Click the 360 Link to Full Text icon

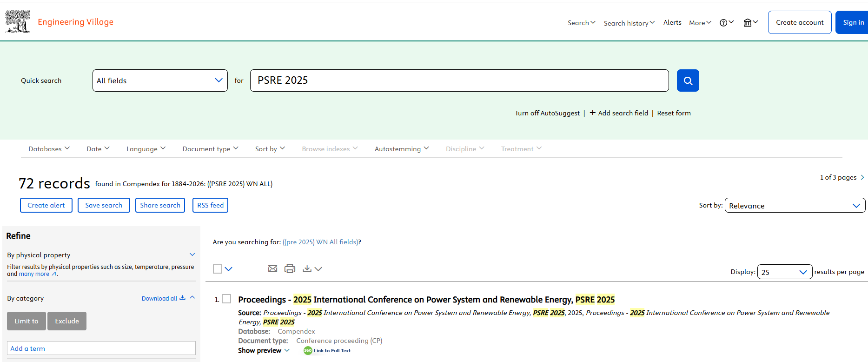pyautogui.click(x=308, y=351)
